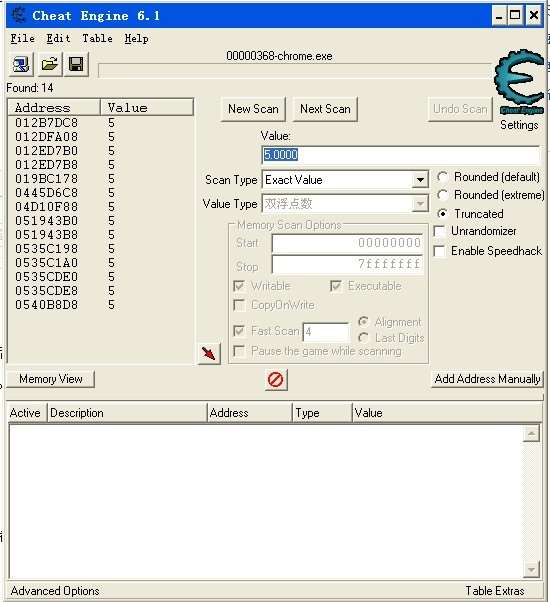Enable the Unrandomizer checkbox
Screen dimensions: 550x602
439,231
